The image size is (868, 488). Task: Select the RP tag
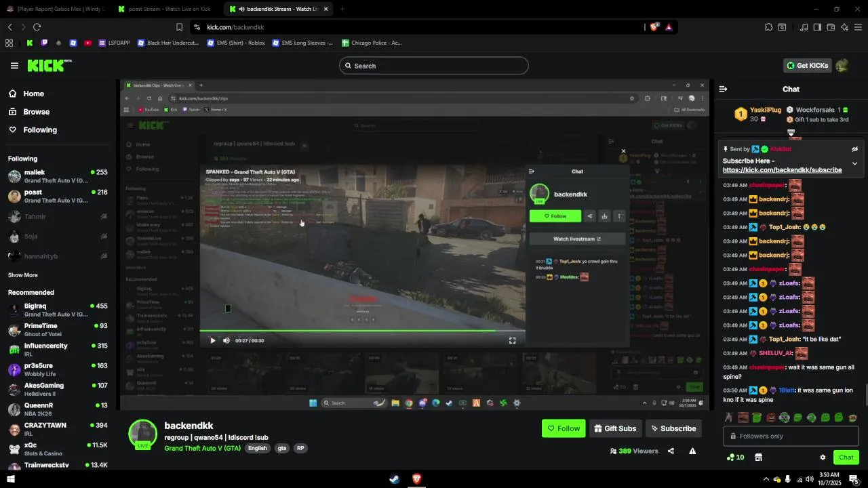pyautogui.click(x=300, y=448)
